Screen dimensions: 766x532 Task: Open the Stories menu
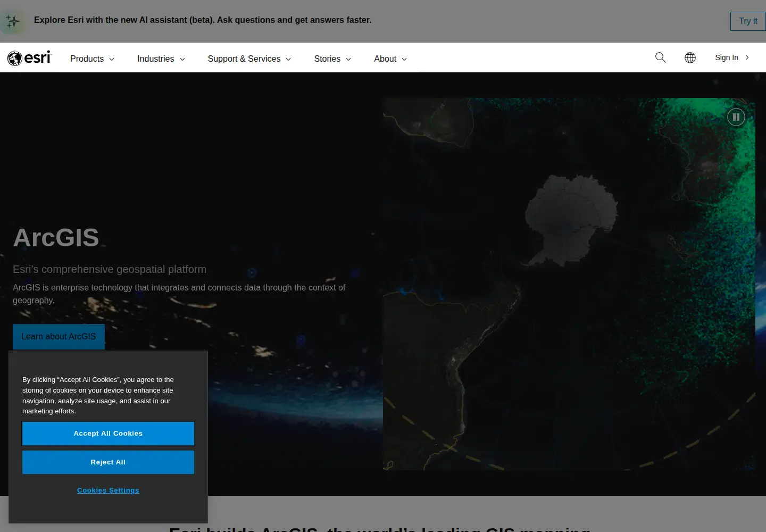pos(332,59)
